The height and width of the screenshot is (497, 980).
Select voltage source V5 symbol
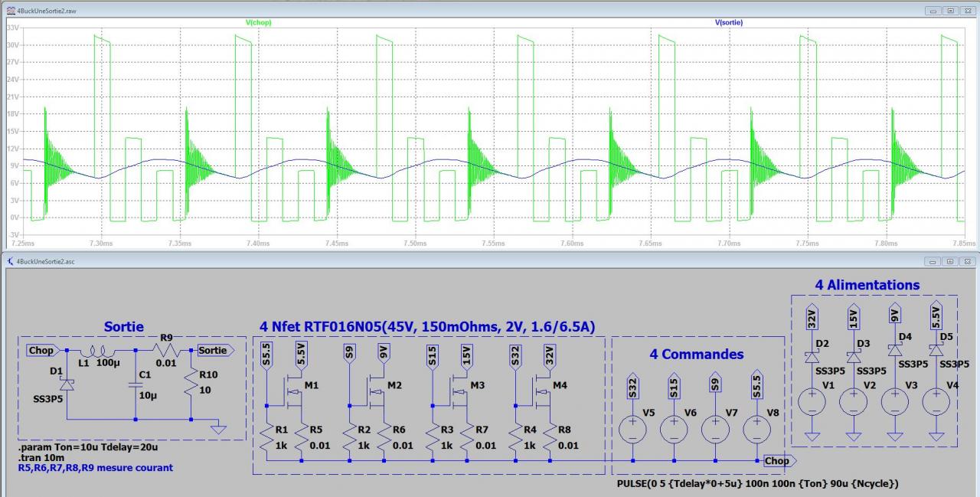[x=632, y=429]
